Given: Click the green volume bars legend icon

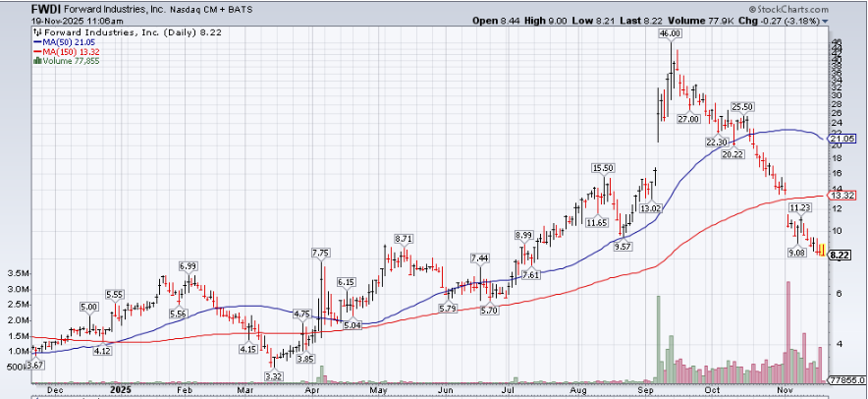Looking at the screenshot, I should click(x=37, y=61).
